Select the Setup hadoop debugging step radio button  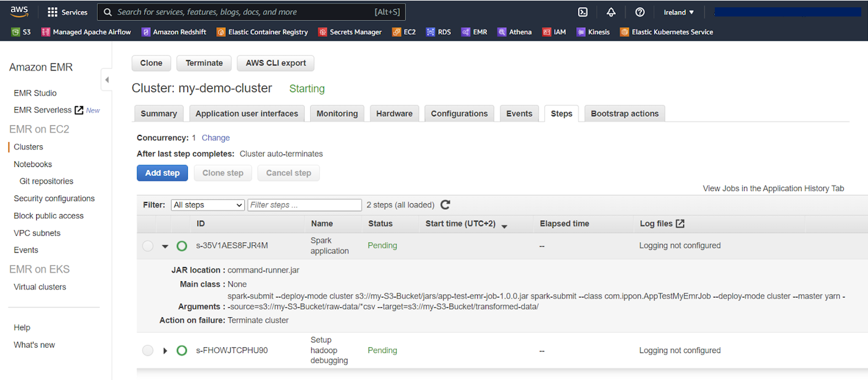pos(148,351)
